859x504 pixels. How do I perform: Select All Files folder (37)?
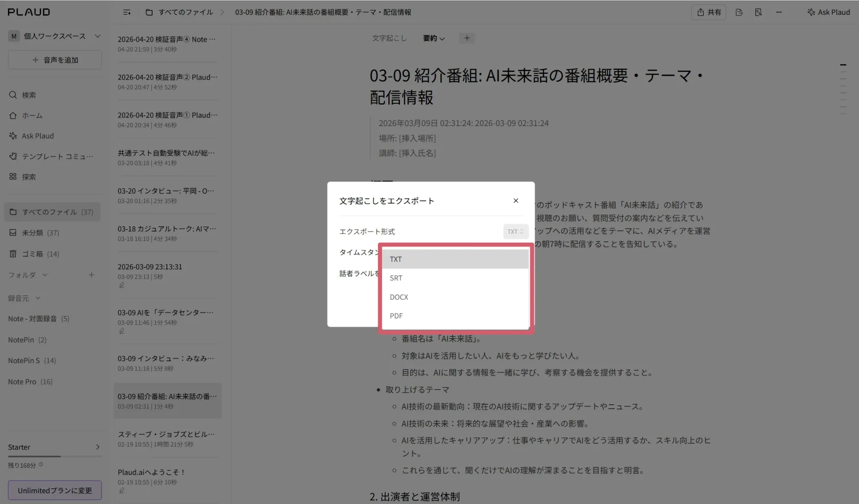pyautogui.click(x=53, y=212)
